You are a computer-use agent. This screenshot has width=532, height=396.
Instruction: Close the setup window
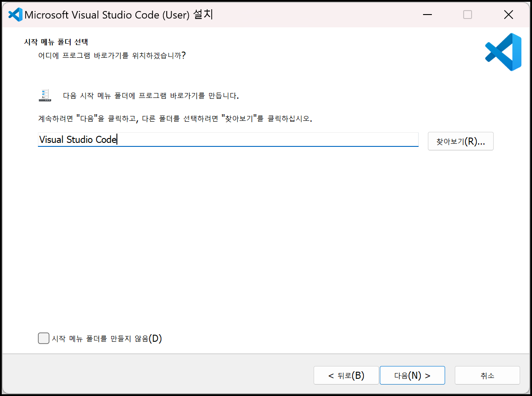508,15
